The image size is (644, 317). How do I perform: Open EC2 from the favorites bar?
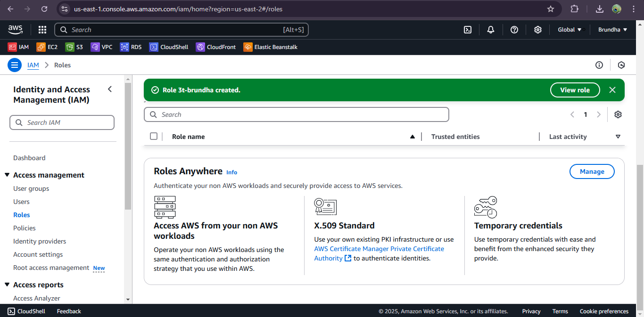(x=47, y=47)
